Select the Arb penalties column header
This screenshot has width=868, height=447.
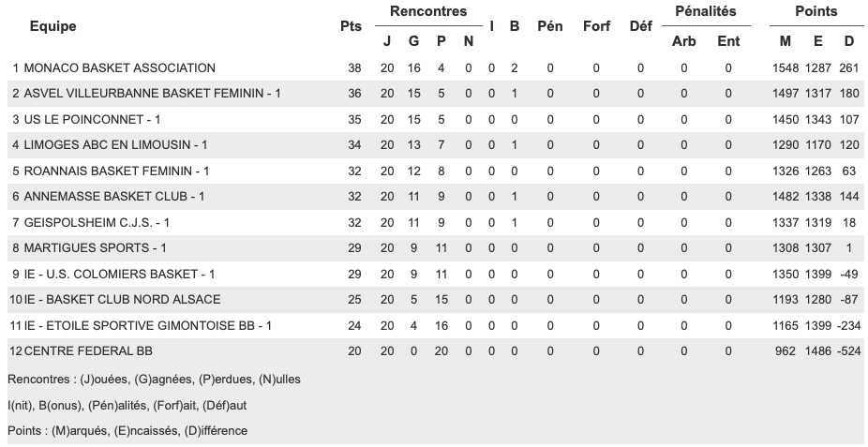(684, 41)
